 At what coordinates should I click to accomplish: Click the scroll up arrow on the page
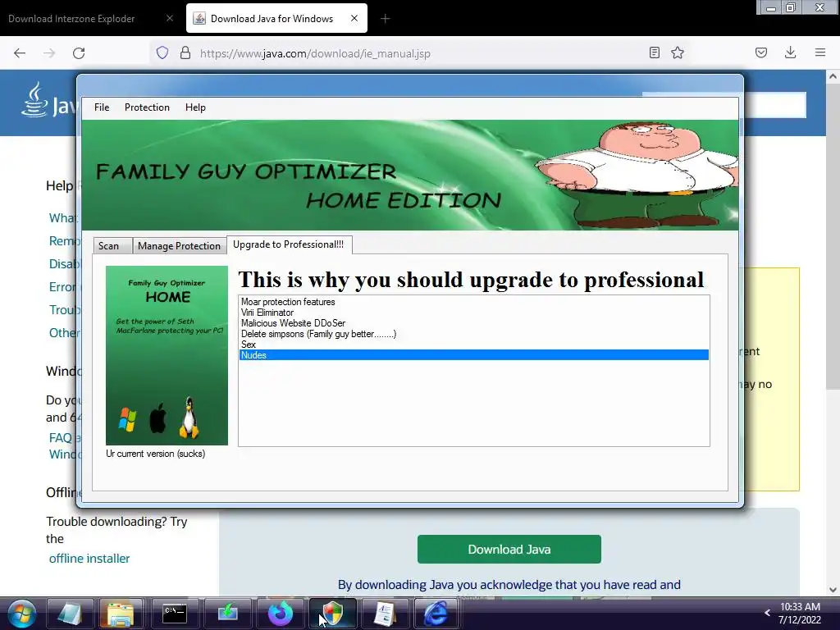833,76
